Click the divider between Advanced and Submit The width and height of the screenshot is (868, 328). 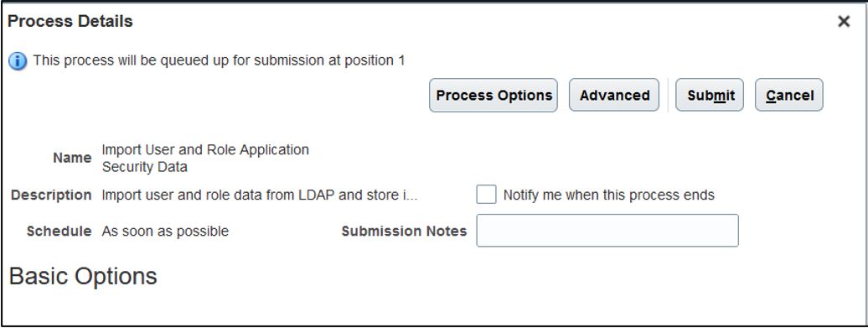coord(668,96)
